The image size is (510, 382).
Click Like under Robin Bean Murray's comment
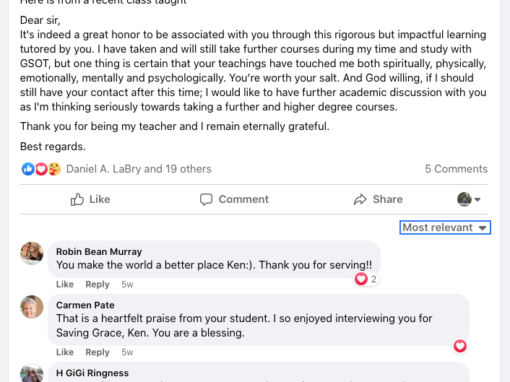coord(65,284)
